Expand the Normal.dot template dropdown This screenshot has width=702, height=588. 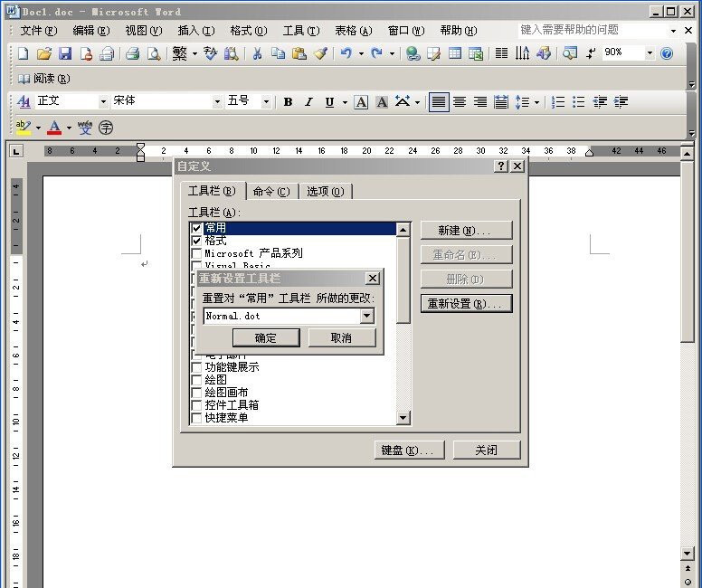(366, 316)
